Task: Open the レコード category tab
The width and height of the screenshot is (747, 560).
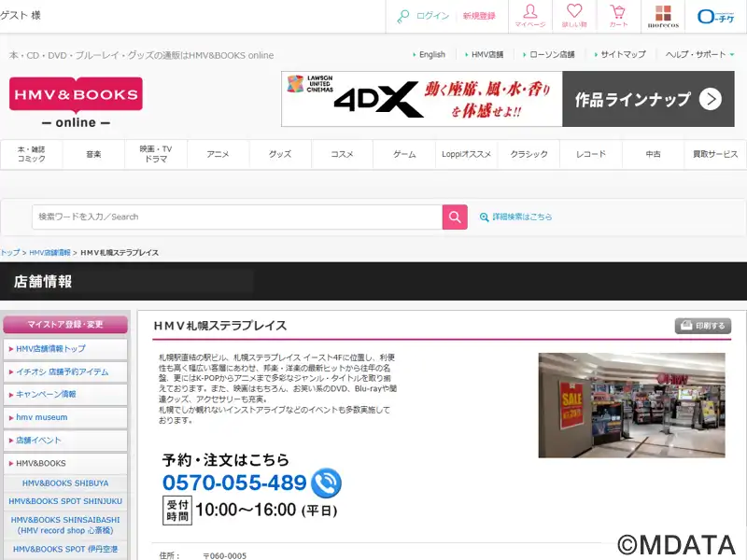Action: click(x=591, y=154)
